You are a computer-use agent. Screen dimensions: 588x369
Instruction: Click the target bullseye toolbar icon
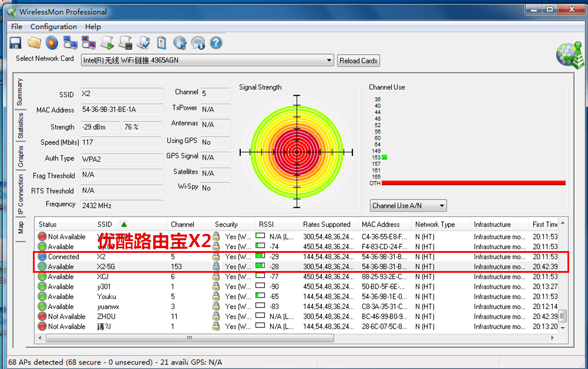click(52, 43)
